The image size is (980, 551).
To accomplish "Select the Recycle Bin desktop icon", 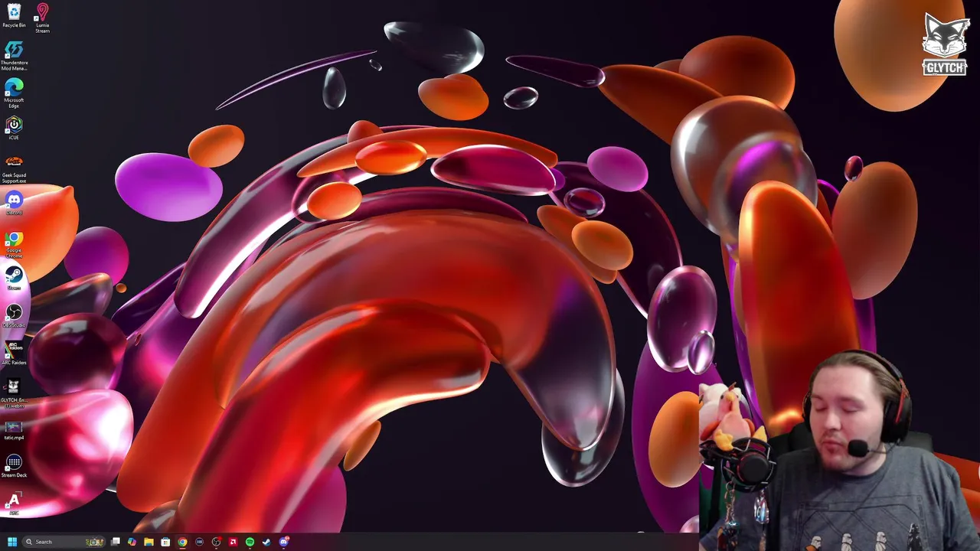I will pyautogui.click(x=14, y=15).
